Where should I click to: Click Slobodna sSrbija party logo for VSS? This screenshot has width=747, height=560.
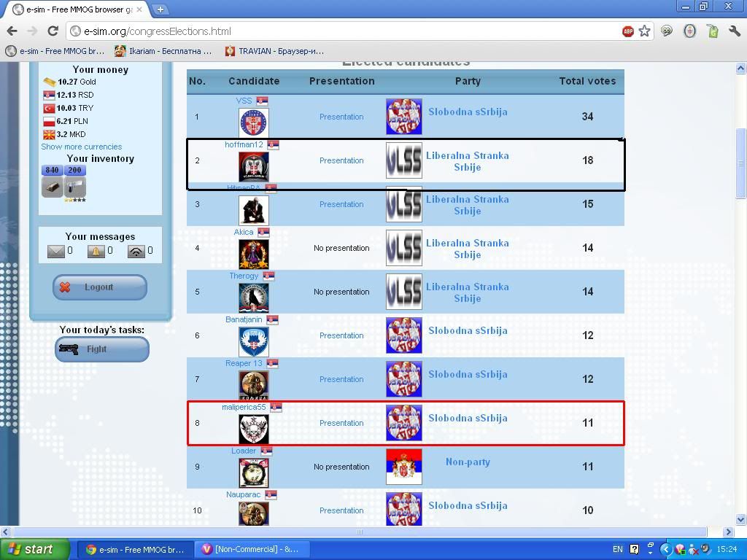click(403, 117)
